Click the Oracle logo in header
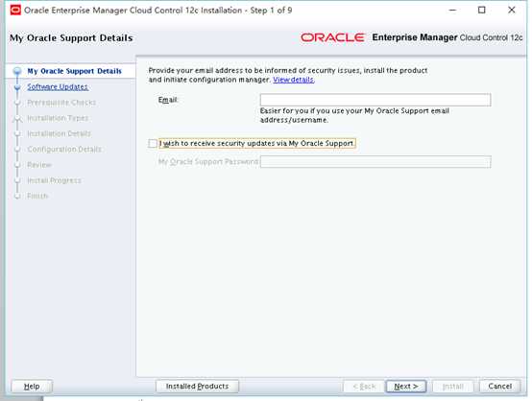Image resolution: width=532 pixels, height=401 pixels. pyautogui.click(x=332, y=37)
